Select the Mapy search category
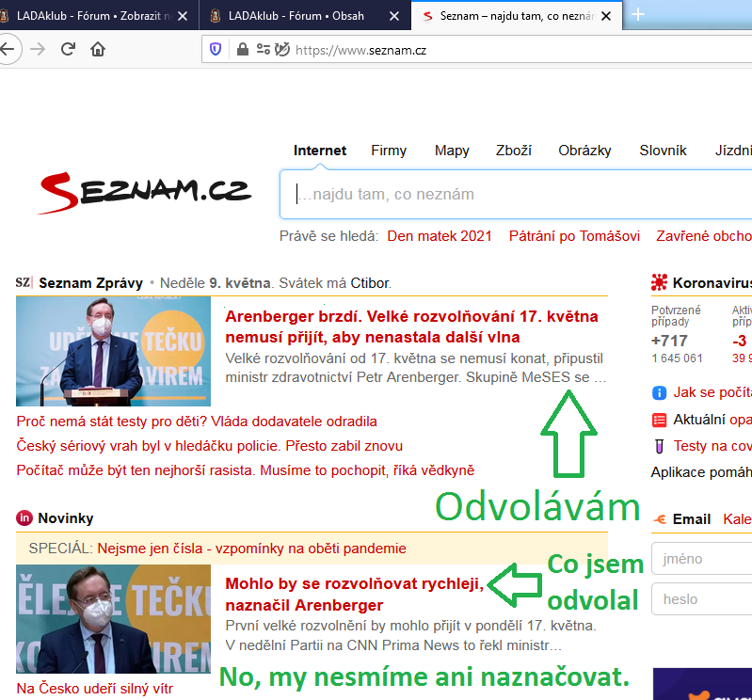The image size is (752, 700). pyautogui.click(x=452, y=151)
